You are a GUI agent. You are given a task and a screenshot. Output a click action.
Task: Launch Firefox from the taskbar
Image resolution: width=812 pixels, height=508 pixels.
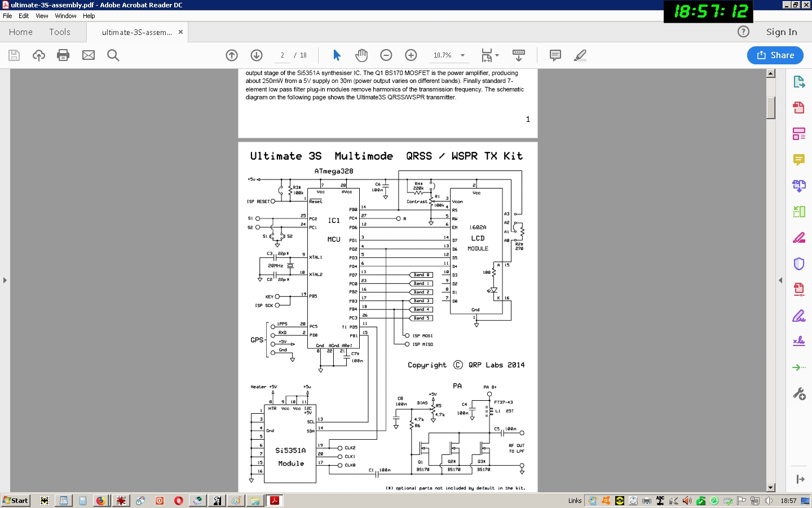[x=100, y=501]
